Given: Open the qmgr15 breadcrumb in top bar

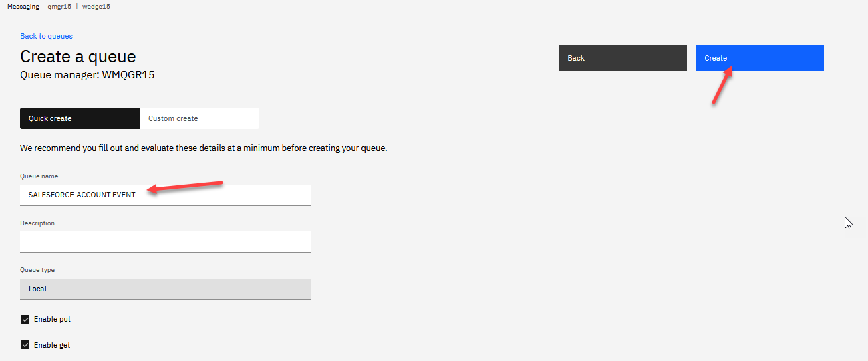Looking at the screenshot, I should pyautogui.click(x=59, y=7).
